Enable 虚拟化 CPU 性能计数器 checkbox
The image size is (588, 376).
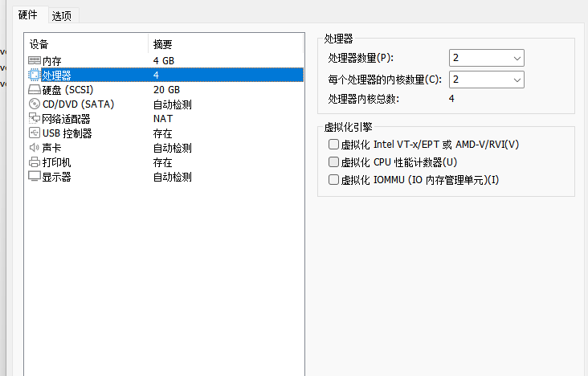[x=333, y=161]
